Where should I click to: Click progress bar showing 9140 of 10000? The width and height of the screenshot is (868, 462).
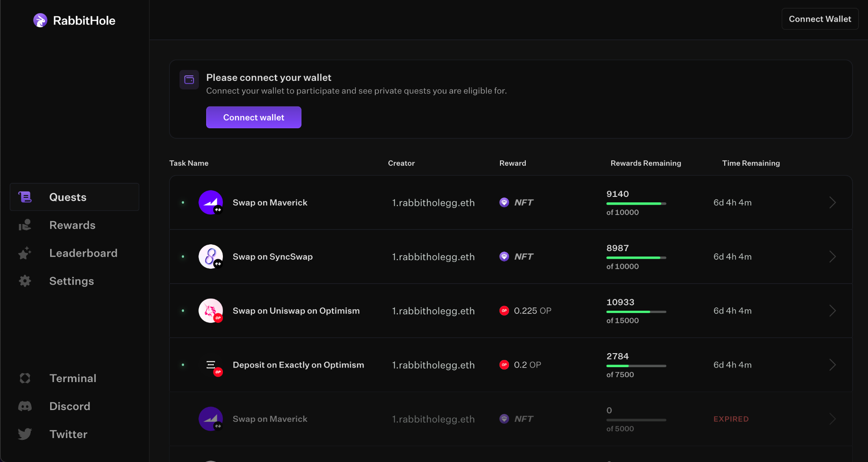pos(636,204)
